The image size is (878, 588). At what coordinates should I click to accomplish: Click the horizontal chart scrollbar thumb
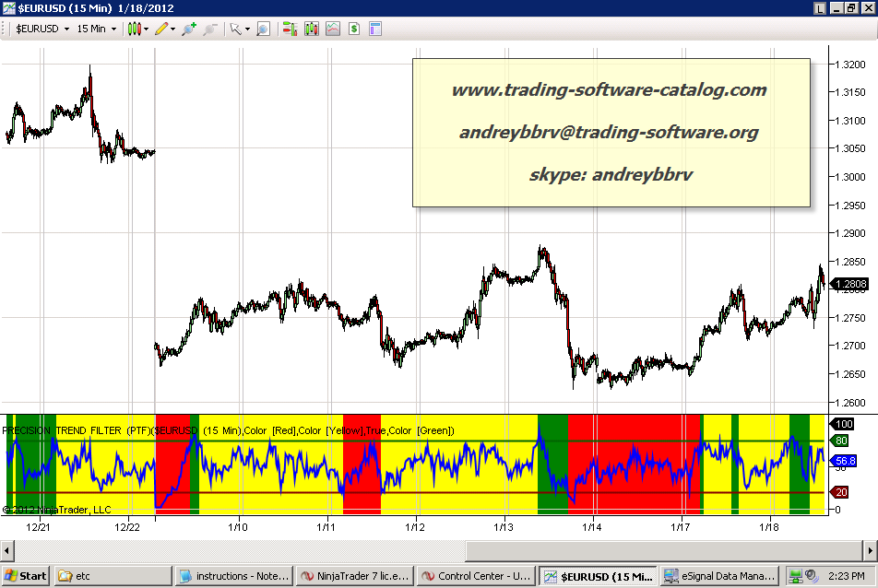(x=664, y=551)
